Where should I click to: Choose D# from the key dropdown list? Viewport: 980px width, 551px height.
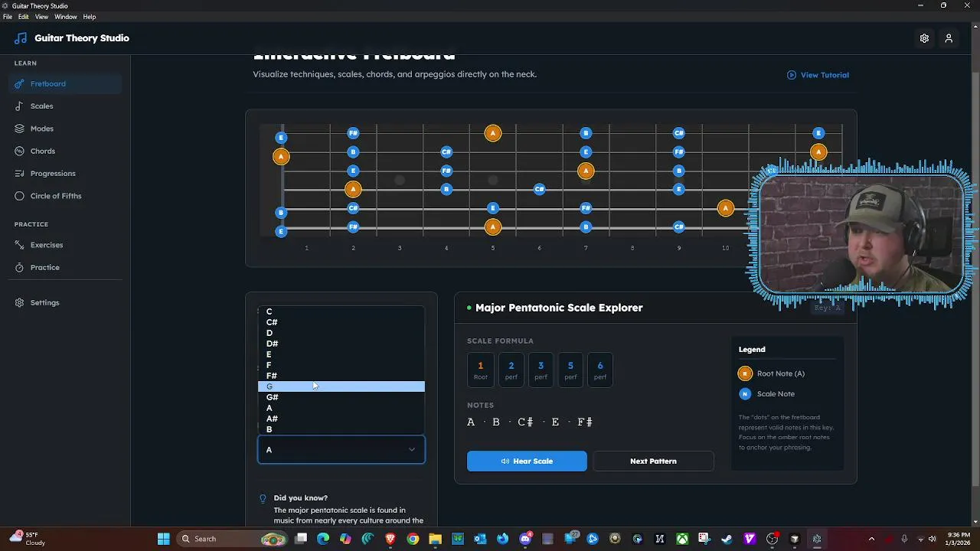click(x=341, y=344)
